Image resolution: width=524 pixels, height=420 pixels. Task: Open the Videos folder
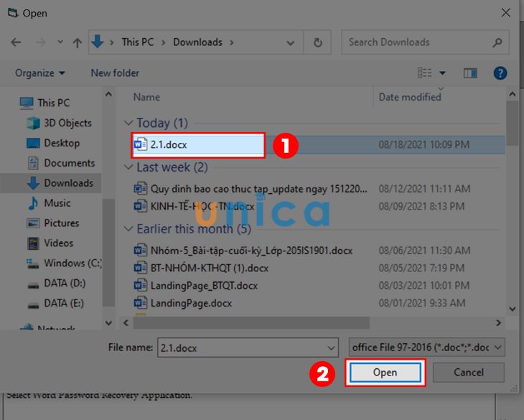click(x=50, y=243)
